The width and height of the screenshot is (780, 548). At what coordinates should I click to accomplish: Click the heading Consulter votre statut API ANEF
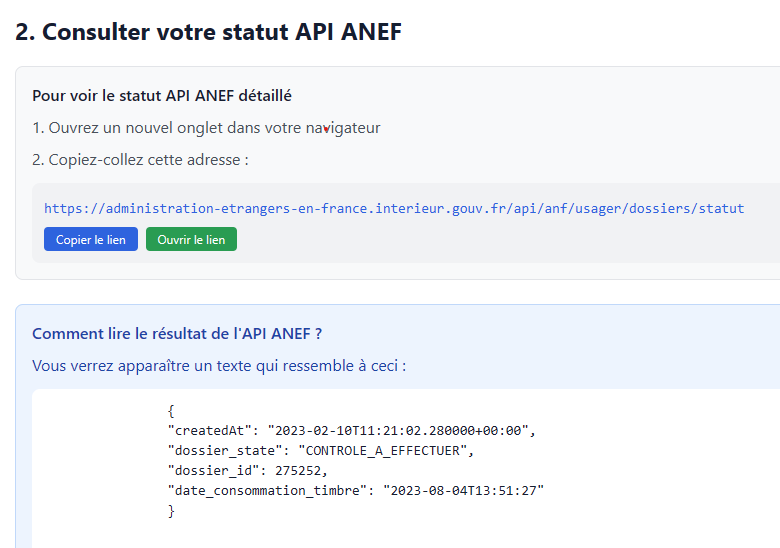[208, 32]
